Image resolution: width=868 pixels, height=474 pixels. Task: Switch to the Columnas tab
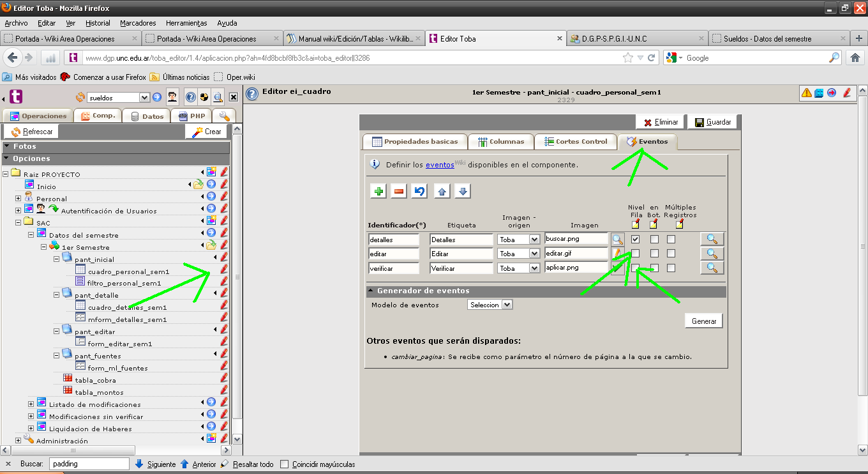pyautogui.click(x=500, y=142)
